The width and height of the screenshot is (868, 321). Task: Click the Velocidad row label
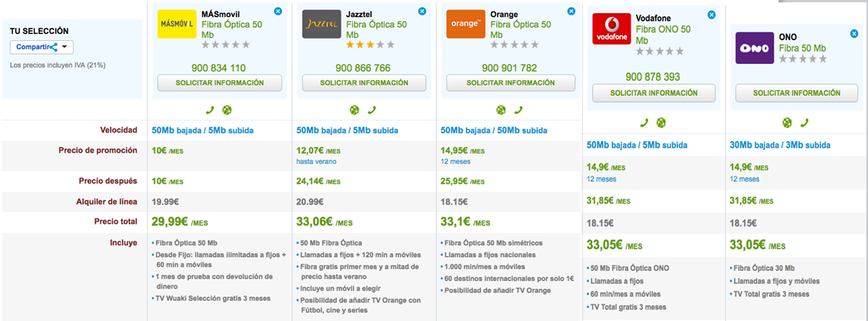point(119,130)
